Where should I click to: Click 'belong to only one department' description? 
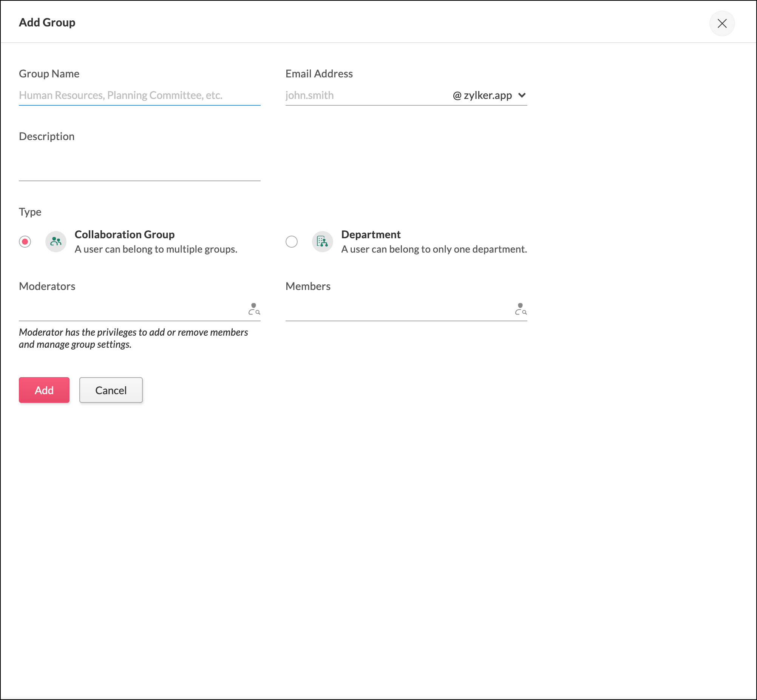[x=434, y=249]
